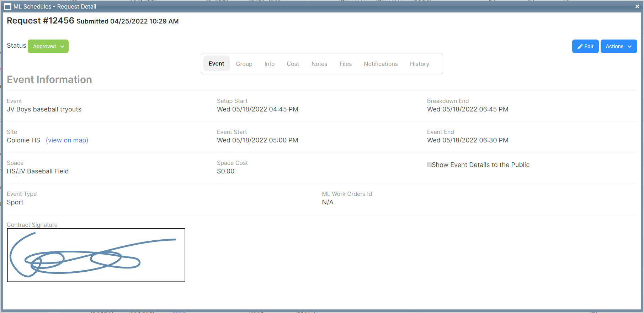The height and width of the screenshot is (313, 644).
Task: Click the window icon in the title bar
Action: pos(7,6)
